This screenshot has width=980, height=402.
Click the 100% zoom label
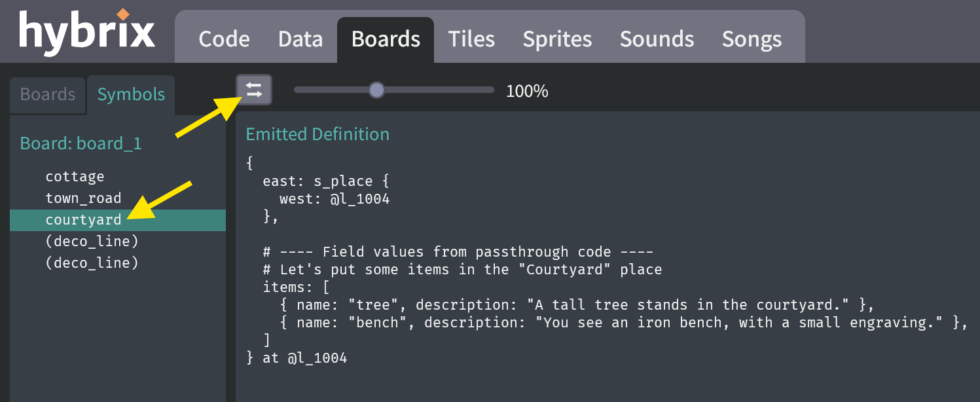click(x=526, y=91)
